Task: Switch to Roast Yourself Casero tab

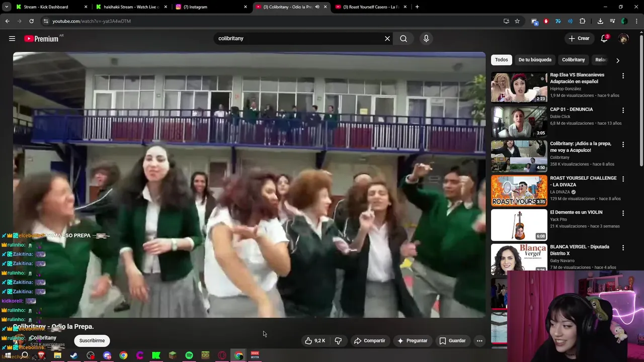Action: click(371, 7)
